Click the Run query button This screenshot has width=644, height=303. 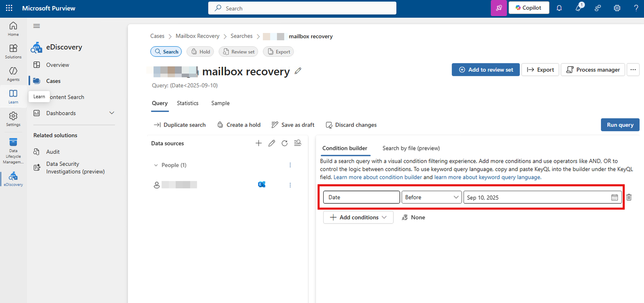pyautogui.click(x=620, y=125)
